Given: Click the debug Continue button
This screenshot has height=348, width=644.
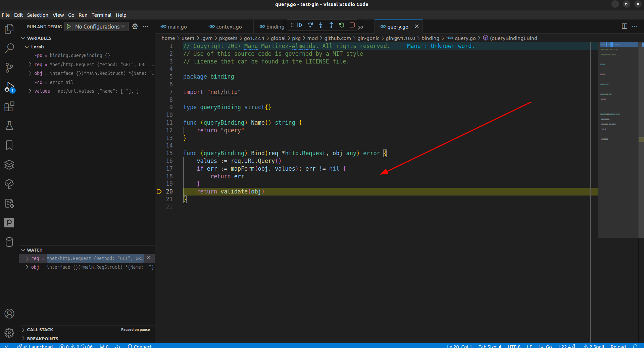Looking at the screenshot, I should pyautogui.click(x=300, y=25).
